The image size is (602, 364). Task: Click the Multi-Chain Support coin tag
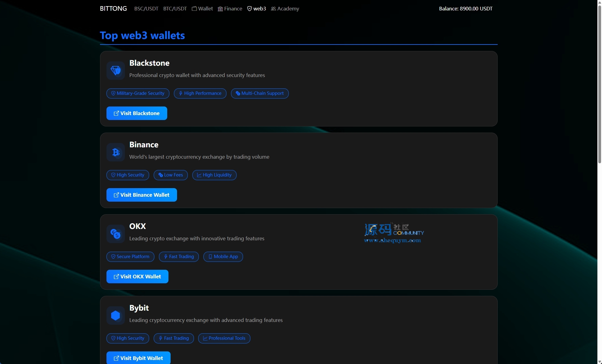[260, 93]
